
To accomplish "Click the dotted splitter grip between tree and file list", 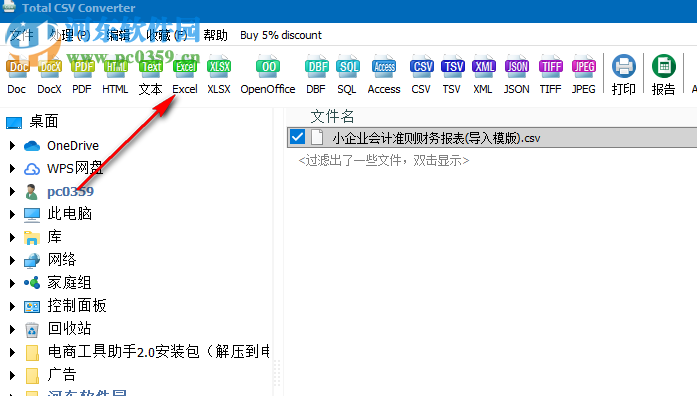I will tap(277, 373).
